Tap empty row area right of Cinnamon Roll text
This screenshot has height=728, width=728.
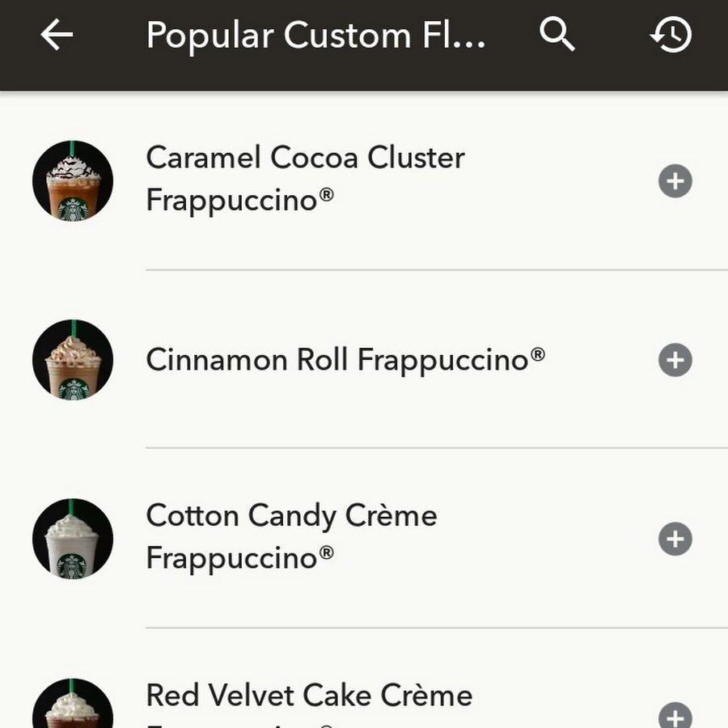pyautogui.click(x=601, y=360)
